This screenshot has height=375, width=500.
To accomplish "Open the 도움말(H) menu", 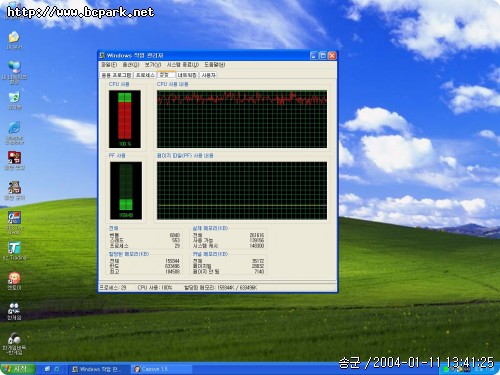I will (x=215, y=65).
